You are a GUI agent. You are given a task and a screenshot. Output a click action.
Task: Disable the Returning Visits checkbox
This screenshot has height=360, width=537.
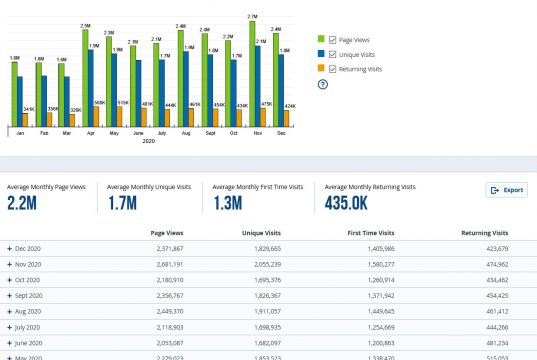(x=332, y=69)
